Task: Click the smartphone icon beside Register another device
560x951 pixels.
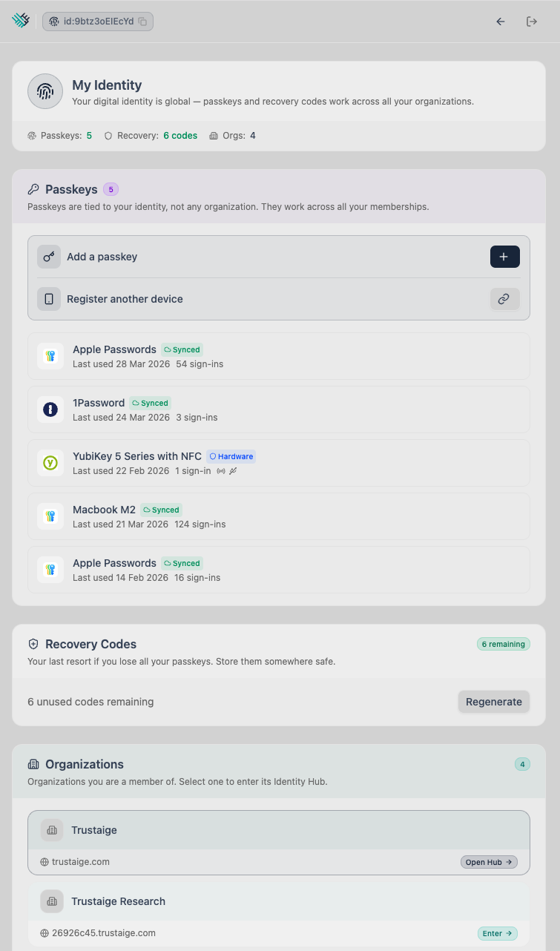Action: pos(49,299)
